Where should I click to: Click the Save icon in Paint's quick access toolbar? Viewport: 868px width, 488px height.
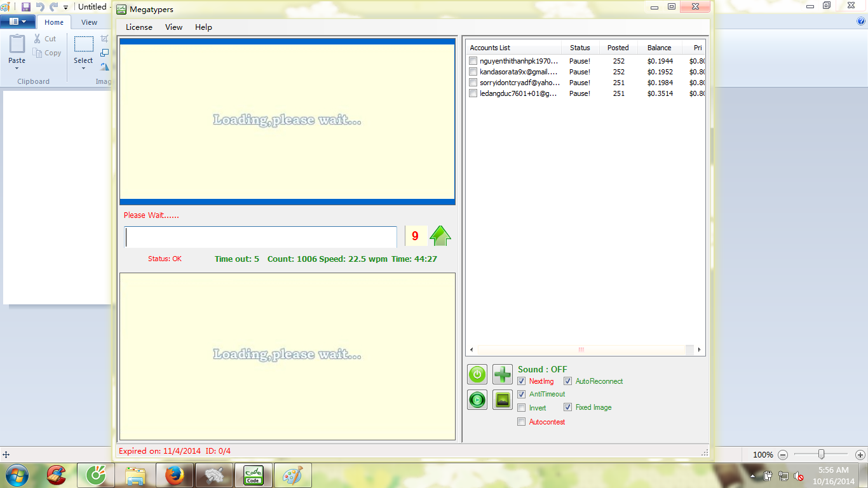tap(26, 6)
